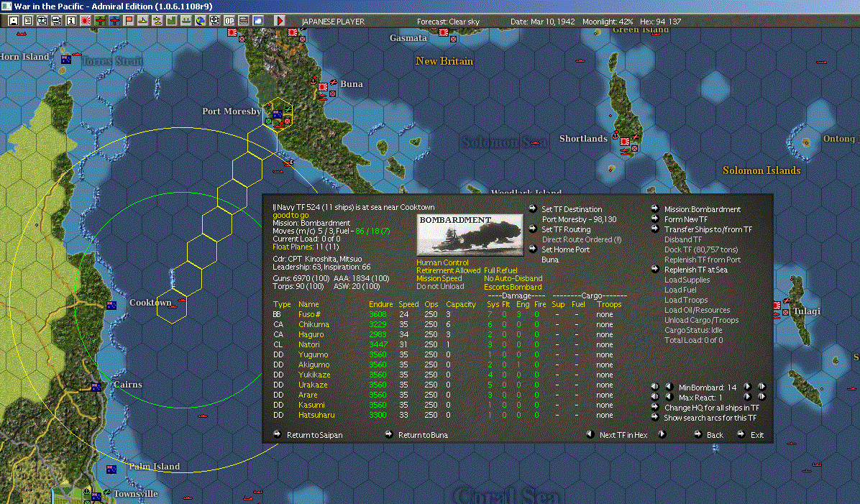Click the Port Moresby base hex on map

(x=278, y=114)
